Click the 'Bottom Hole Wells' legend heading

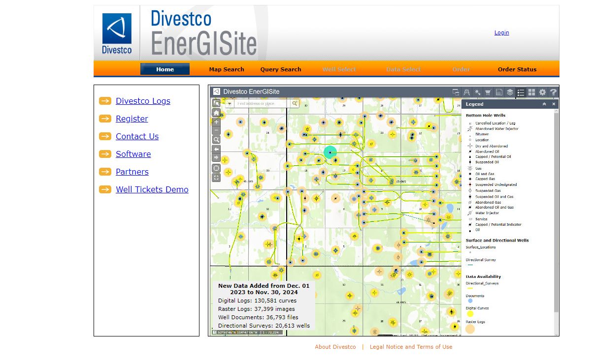486,116
